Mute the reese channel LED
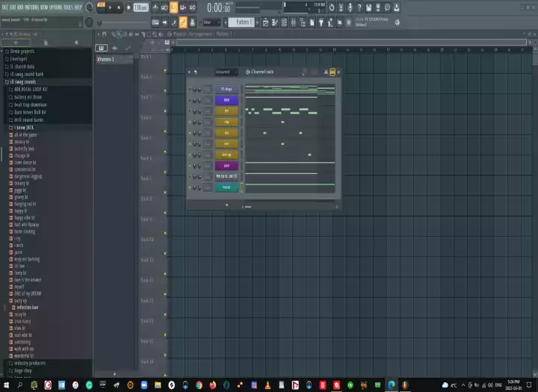The image size is (538, 392). (190, 188)
